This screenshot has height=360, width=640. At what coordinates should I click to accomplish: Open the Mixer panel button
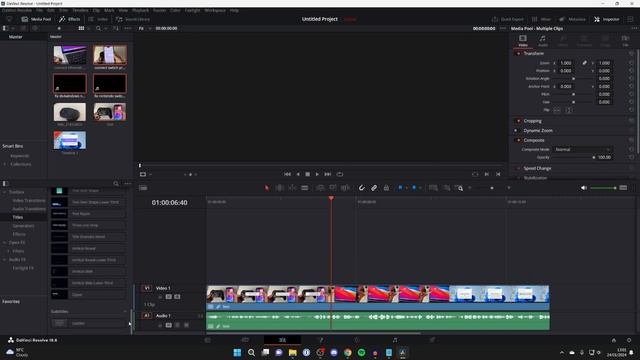541,19
